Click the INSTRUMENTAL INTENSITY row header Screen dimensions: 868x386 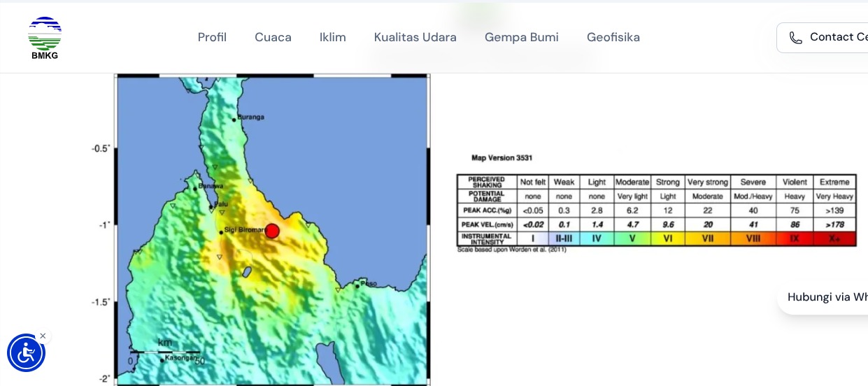tap(487, 238)
